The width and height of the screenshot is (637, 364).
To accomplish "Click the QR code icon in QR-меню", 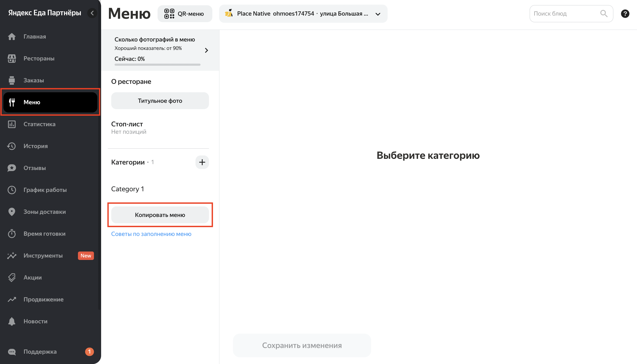I will tap(169, 14).
